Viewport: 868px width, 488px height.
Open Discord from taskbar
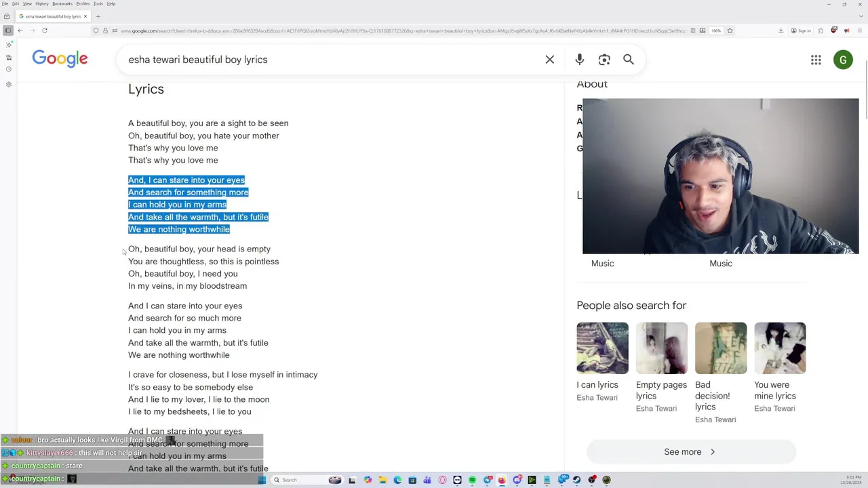517,480
